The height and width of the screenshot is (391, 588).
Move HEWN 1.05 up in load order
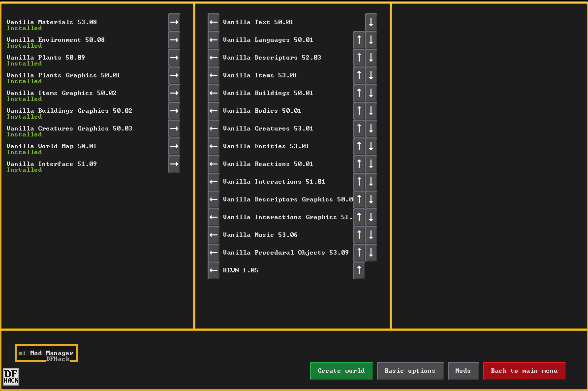click(359, 270)
